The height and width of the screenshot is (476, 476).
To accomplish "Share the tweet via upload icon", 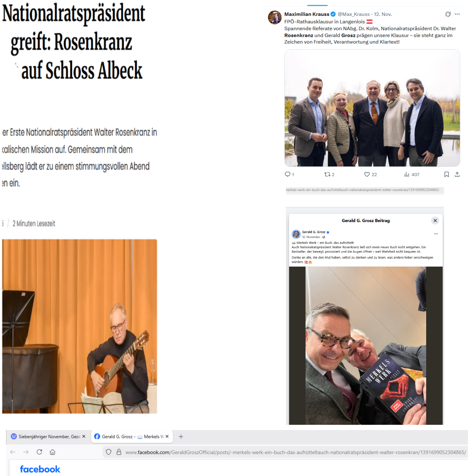I will [x=457, y=174].
